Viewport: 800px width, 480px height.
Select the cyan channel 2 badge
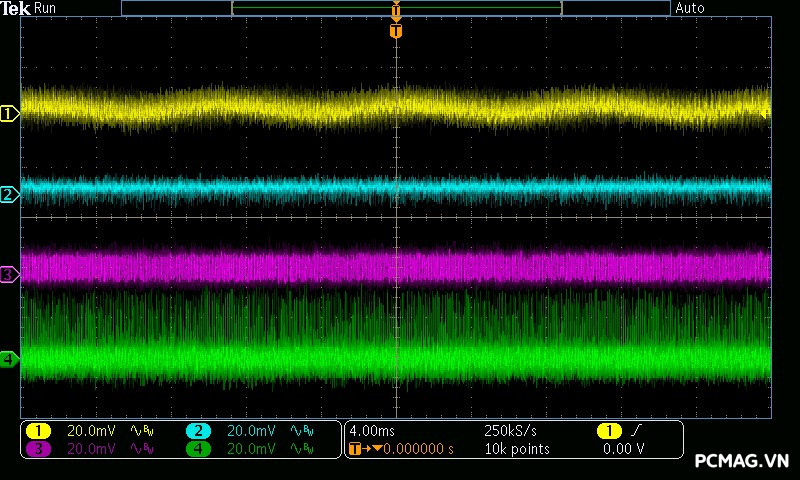198,431
